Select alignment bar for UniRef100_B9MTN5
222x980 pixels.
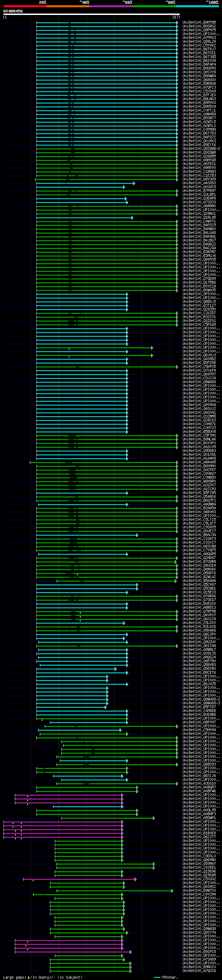[x=107, y=23]
